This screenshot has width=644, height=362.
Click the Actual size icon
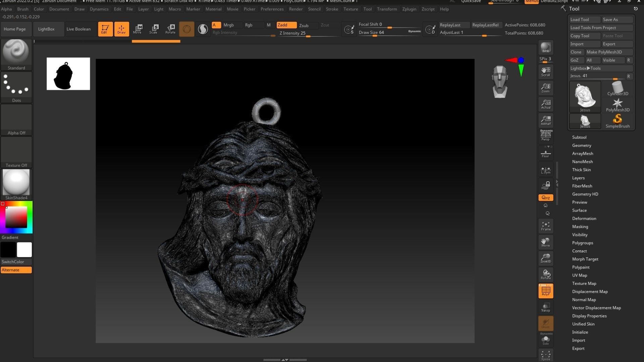coord(546,104)
